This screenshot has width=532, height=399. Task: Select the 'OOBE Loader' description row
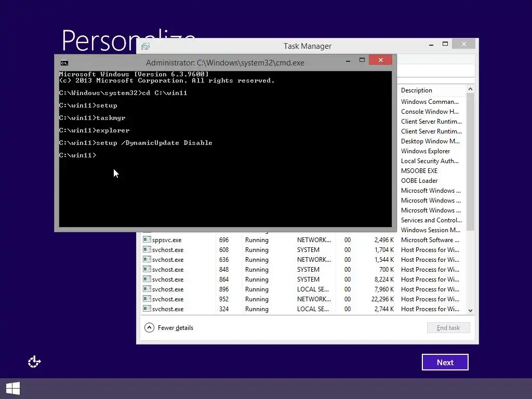[x=419, y=180]
